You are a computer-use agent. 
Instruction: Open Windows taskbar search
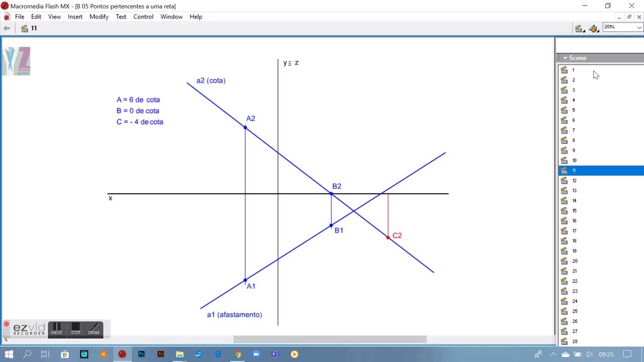click(x=27, y=354)
